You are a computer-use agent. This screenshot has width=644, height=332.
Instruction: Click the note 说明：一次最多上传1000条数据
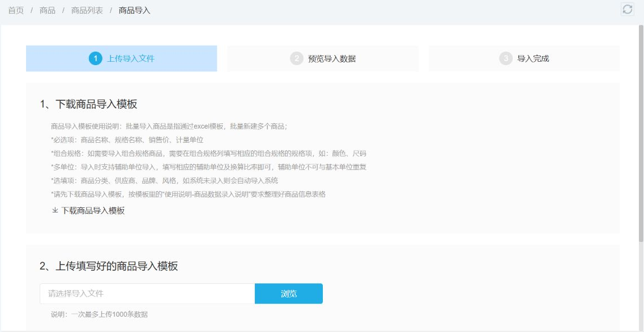tap(99, 315)
